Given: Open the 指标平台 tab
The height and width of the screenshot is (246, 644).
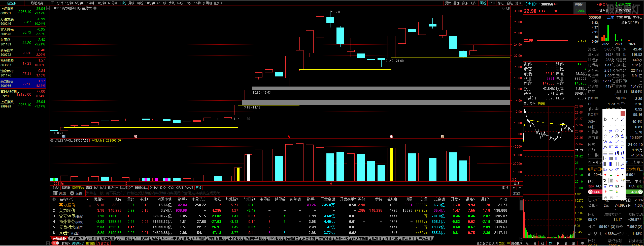Looking at the screenshot, I should [x=78, y=188].
